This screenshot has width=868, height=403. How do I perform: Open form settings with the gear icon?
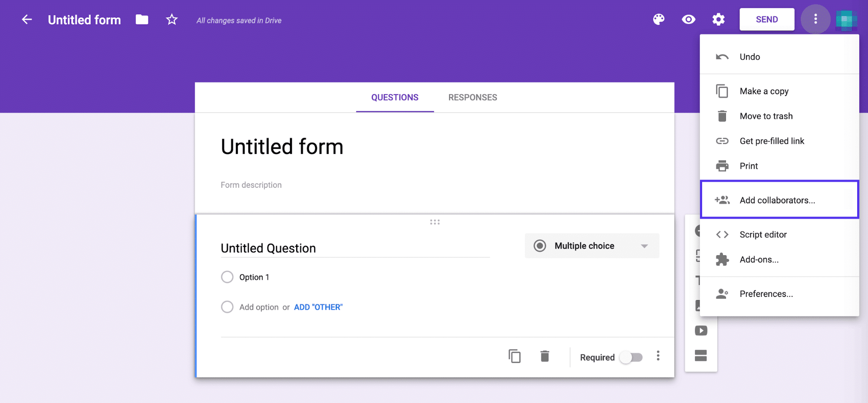pyautogui.click(x=718, y=20)
